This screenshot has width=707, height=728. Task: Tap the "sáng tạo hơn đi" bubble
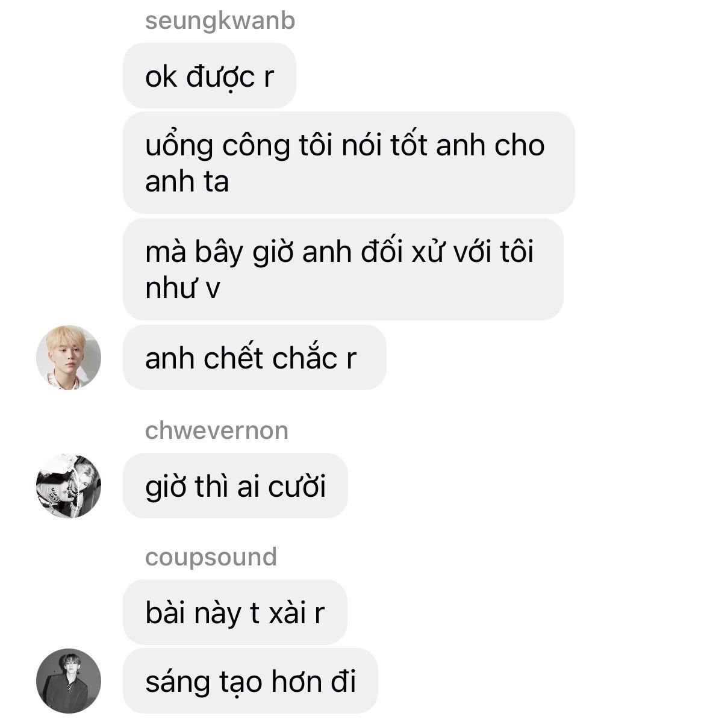(x=250, y=681)
